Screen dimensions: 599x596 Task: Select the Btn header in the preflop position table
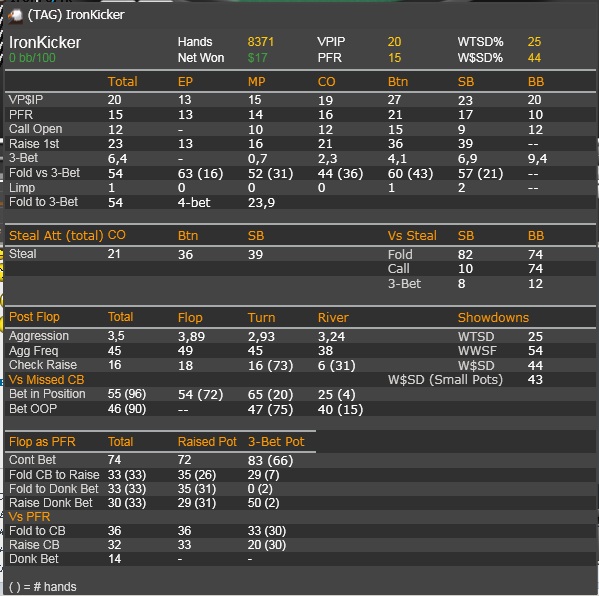click(398, 82)
